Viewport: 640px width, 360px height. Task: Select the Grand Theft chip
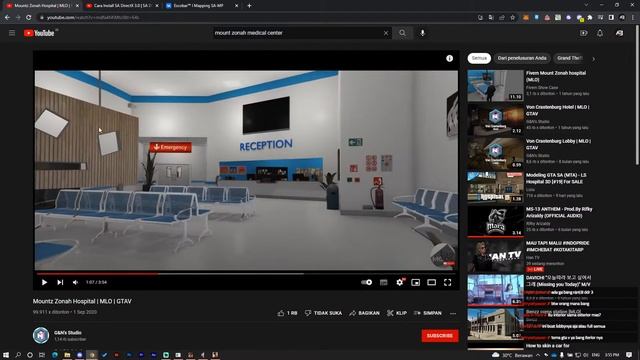569,58
